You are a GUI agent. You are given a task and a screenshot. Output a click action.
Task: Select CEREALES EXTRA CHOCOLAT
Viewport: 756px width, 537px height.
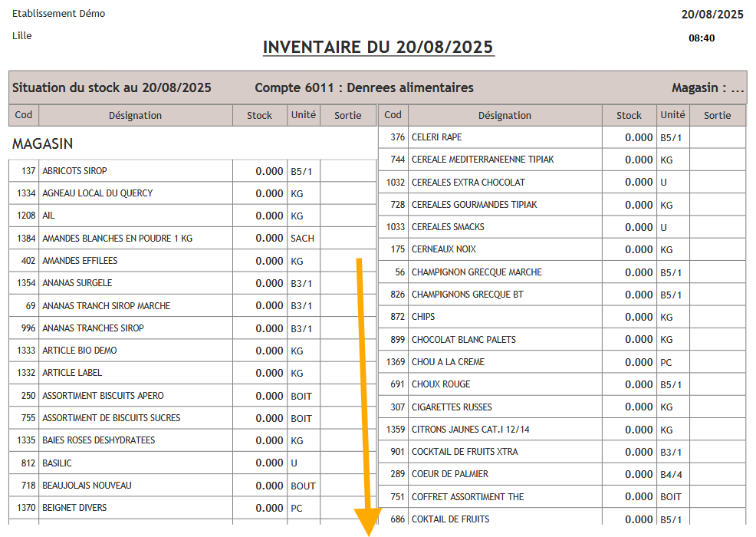pos(468,183)
